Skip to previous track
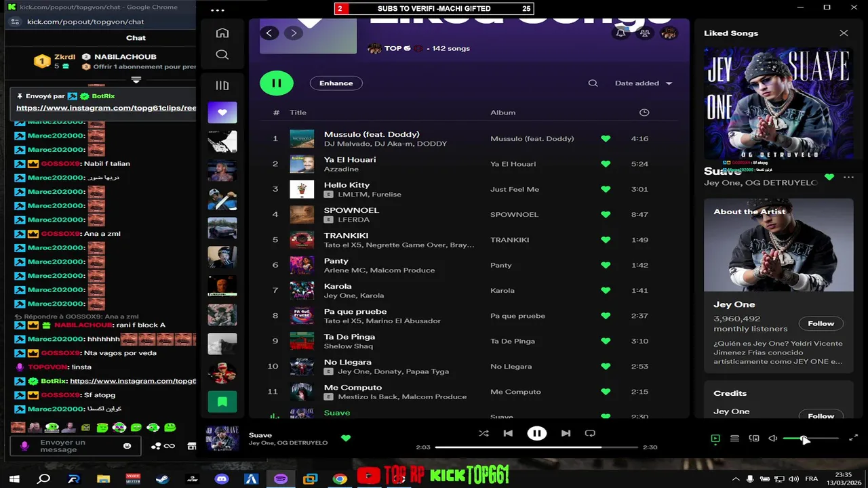This screenshot has width=868, height=488. click(508, 433)
